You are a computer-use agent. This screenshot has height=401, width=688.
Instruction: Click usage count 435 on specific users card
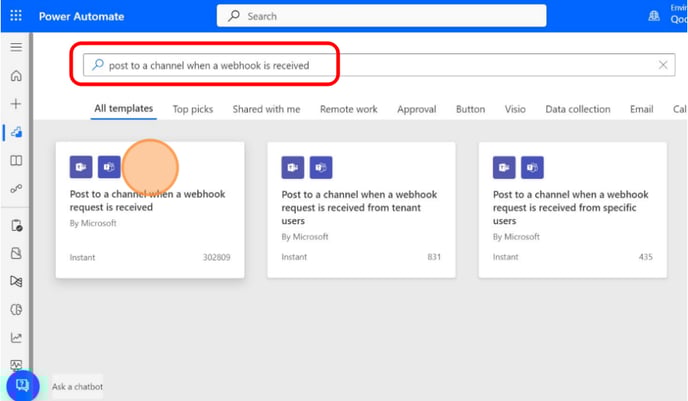645,257
